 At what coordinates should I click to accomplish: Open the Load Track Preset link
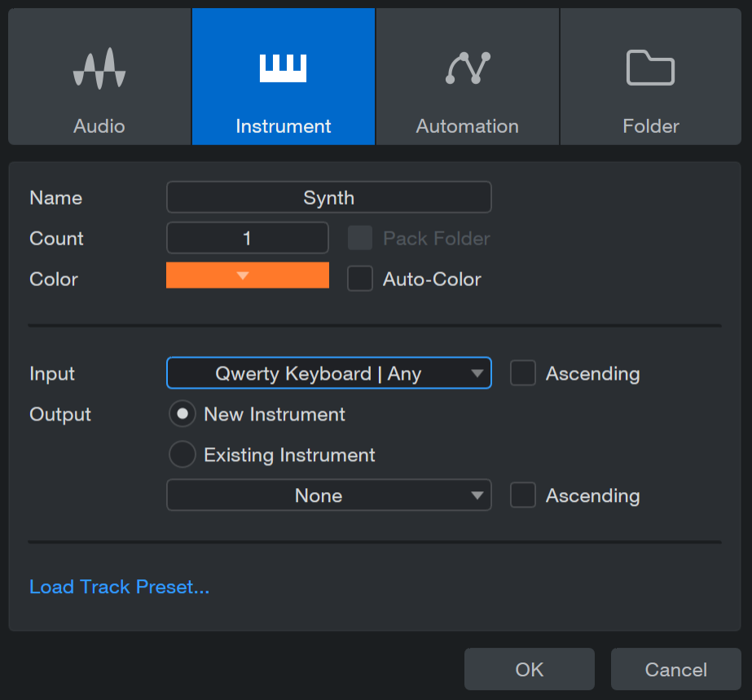pyautogui.click(x=120, y=587)
